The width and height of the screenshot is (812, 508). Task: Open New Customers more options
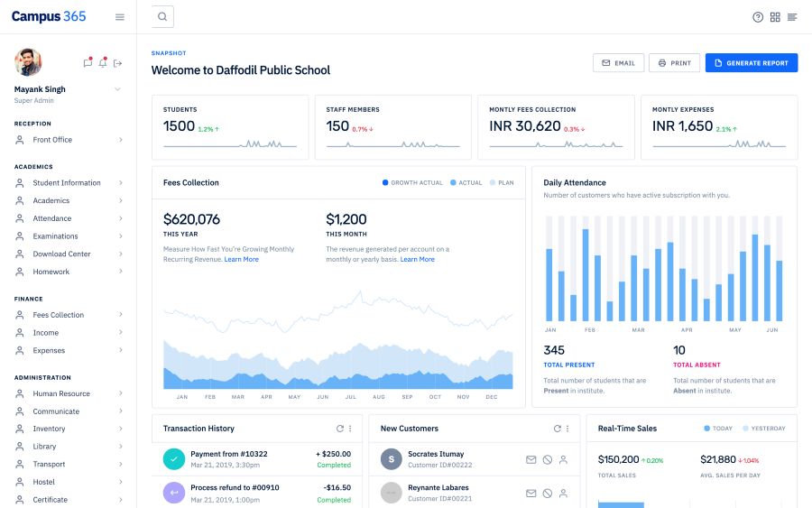(x=567, y=429)
